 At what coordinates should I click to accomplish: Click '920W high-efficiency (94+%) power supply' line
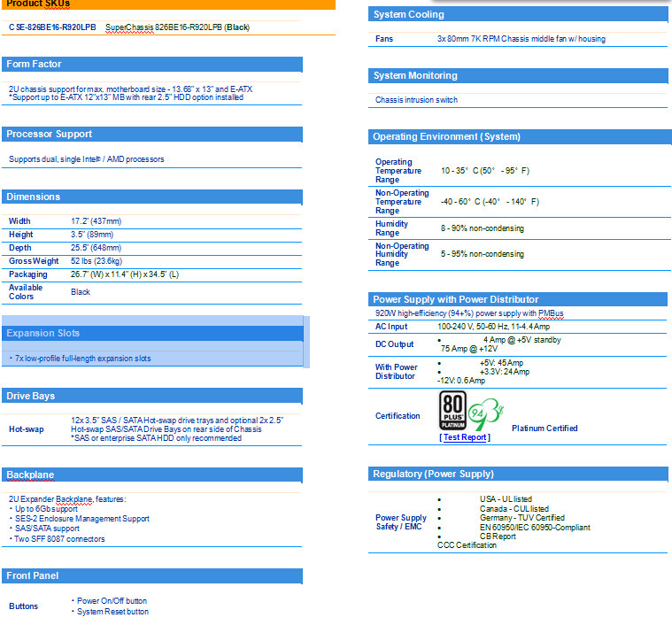coord(469,313)
